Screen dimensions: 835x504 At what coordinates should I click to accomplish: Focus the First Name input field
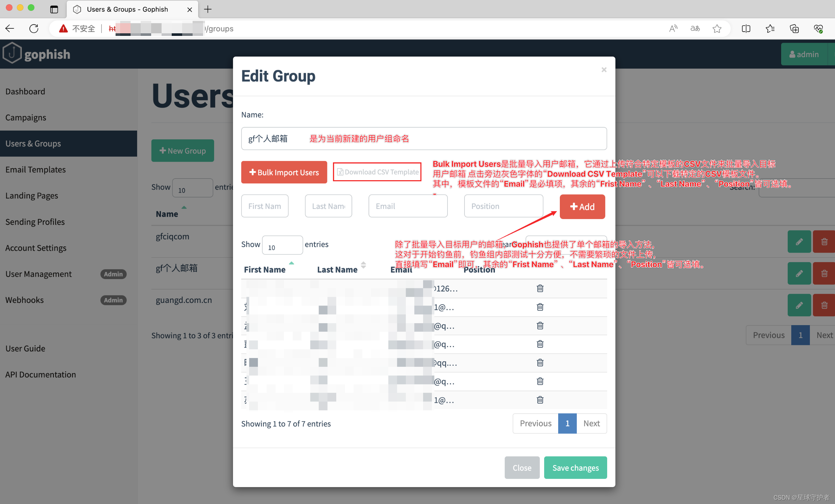(265, 206)
